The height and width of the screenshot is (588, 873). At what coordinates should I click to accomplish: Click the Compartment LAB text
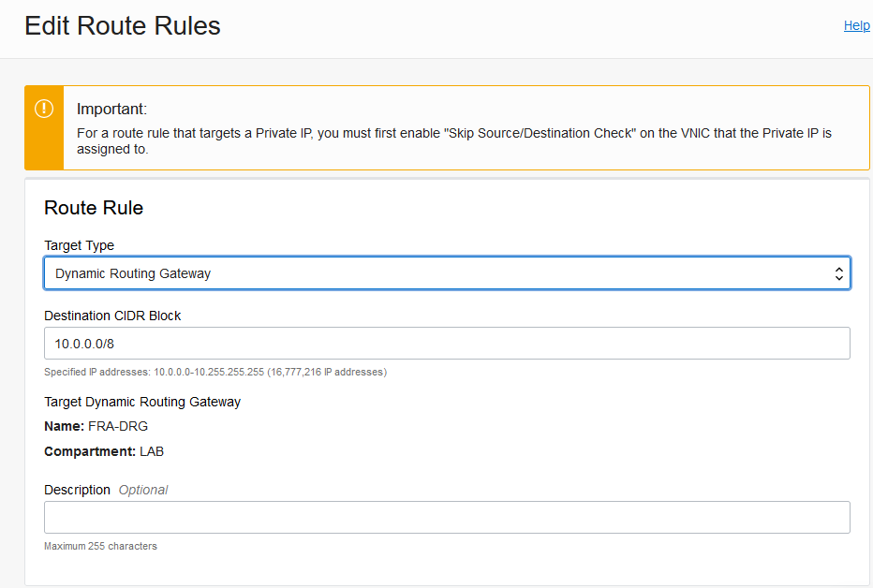click(x=104, y=451)
